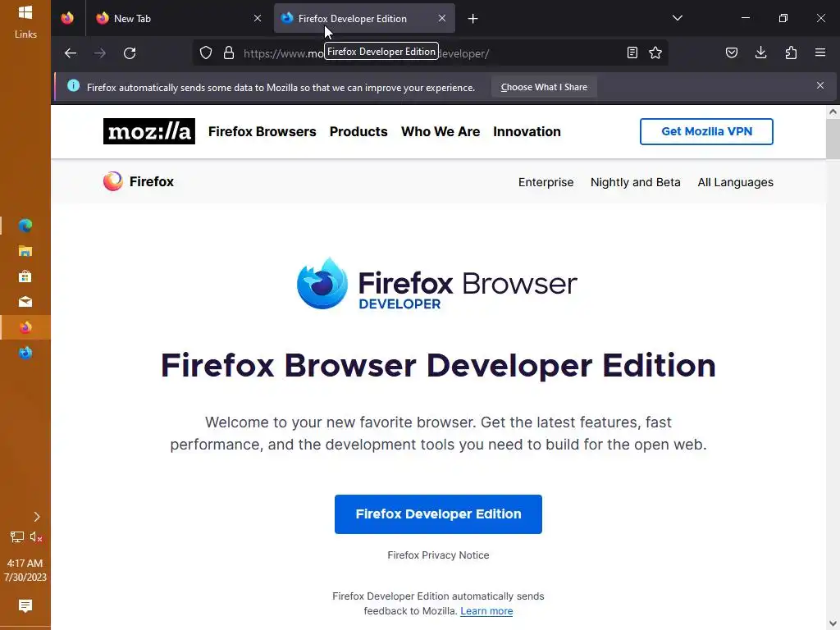Open Nightly and Beta link
Viewport: 840px width, 630px height.
[636, 182]
